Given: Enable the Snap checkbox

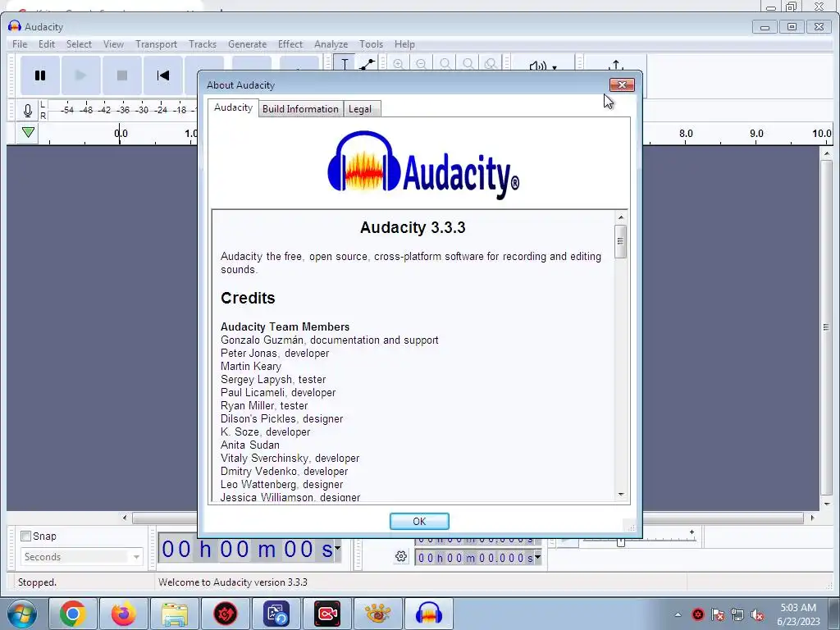Looking at the screenshot, I should 25,536.
